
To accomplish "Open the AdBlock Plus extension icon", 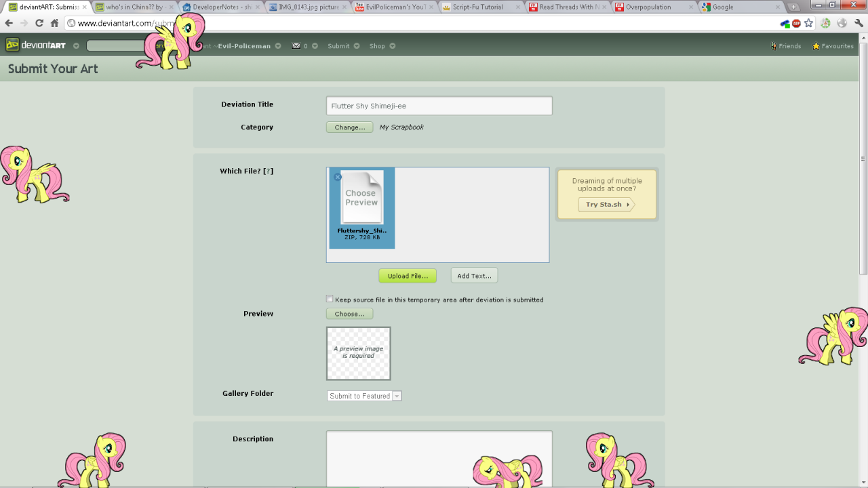I will point(796,23).
